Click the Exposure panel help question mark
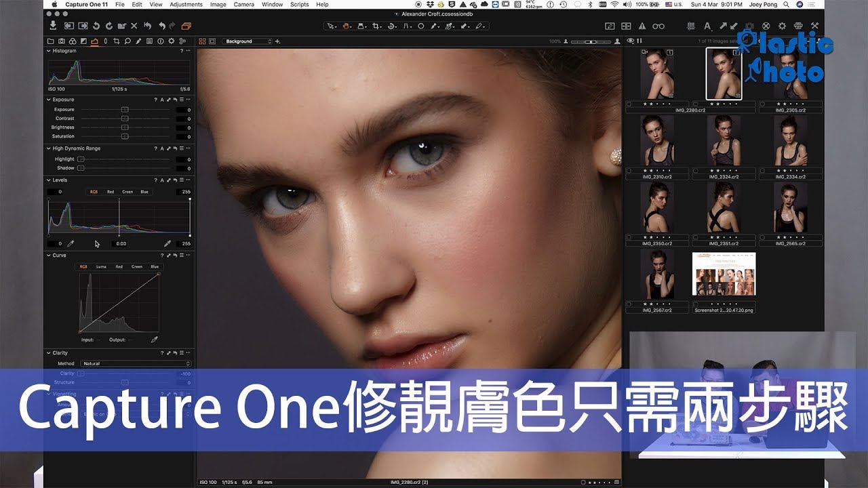Viewport: 868px width, 488px height. (x=155, y=100)
